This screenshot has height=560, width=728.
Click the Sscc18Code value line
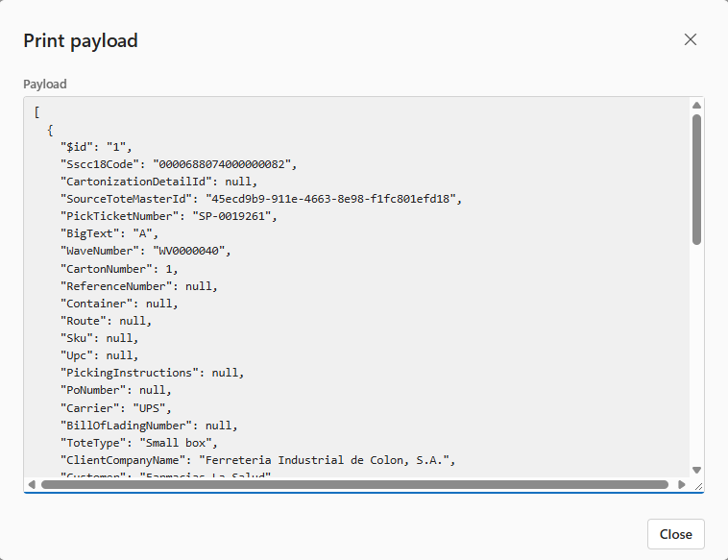click(x=179, y=164)
